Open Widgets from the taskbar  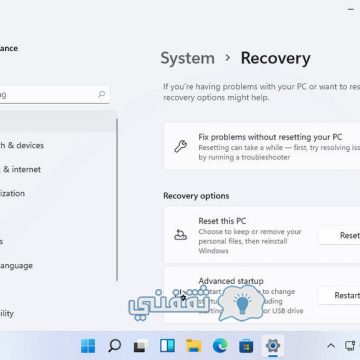167,346
